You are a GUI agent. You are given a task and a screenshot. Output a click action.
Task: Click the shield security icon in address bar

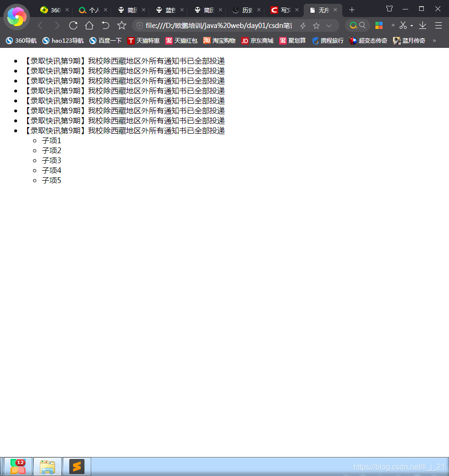tap(140, 26)
